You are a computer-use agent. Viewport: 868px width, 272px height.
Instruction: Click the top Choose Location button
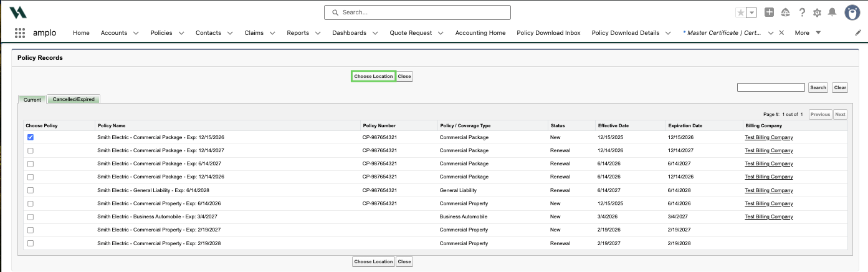point(373,76)
